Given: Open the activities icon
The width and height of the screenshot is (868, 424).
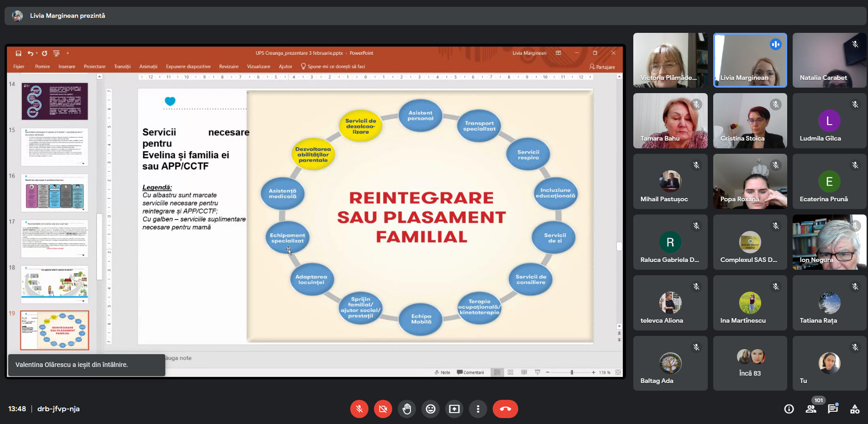Looking at the screenshot, I should (x=854, y=409).
